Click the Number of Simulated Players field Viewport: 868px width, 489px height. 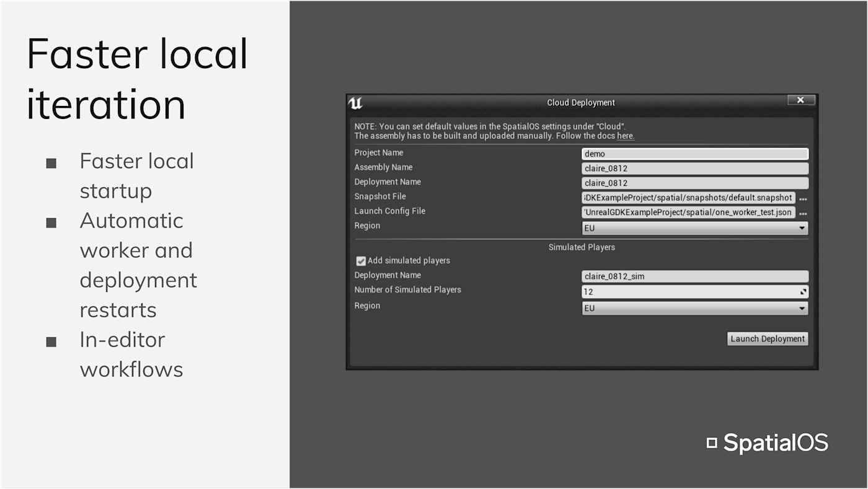pos(695,291)
